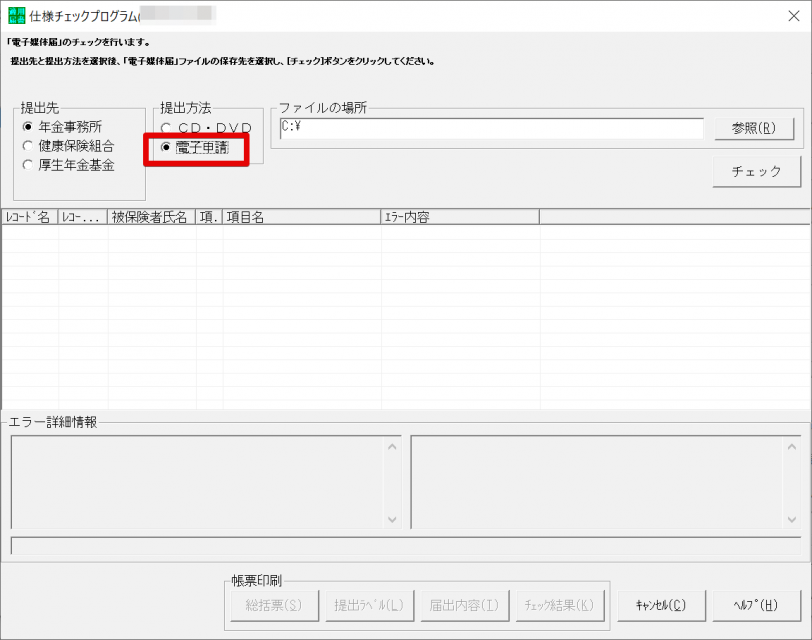Choose 厚生年金基金 radio option

tap(68, 165)
